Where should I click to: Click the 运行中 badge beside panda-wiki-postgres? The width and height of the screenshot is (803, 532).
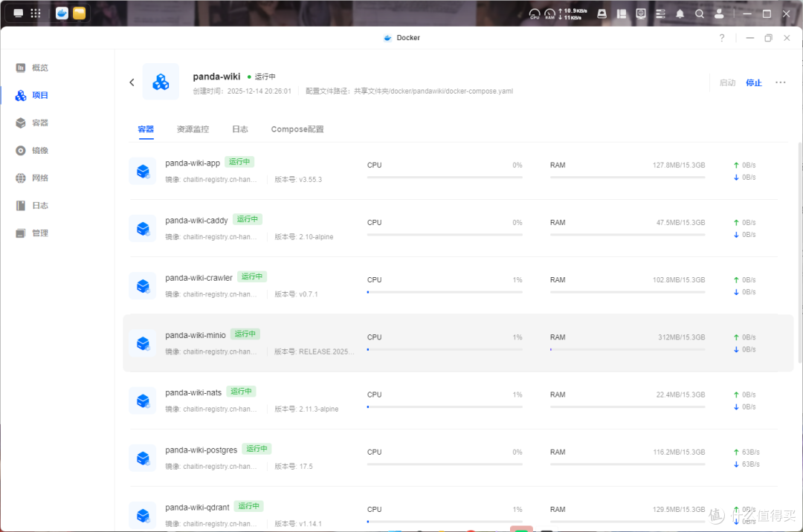tap(257, 449)
